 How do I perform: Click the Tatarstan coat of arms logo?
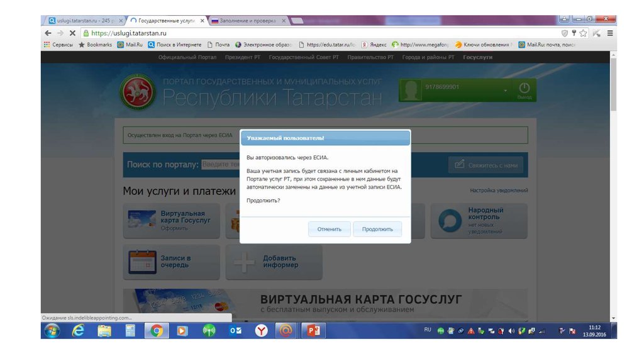coord(138,92)
